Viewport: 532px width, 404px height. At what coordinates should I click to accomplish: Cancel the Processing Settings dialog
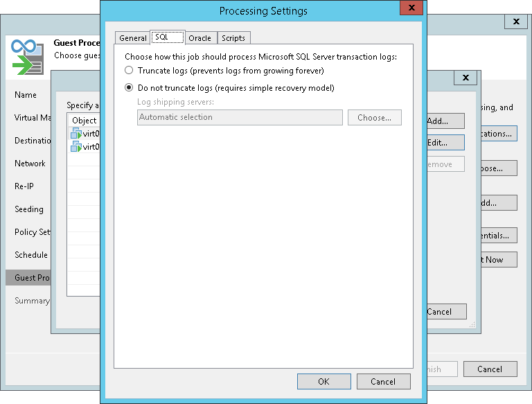pos(383,382)
